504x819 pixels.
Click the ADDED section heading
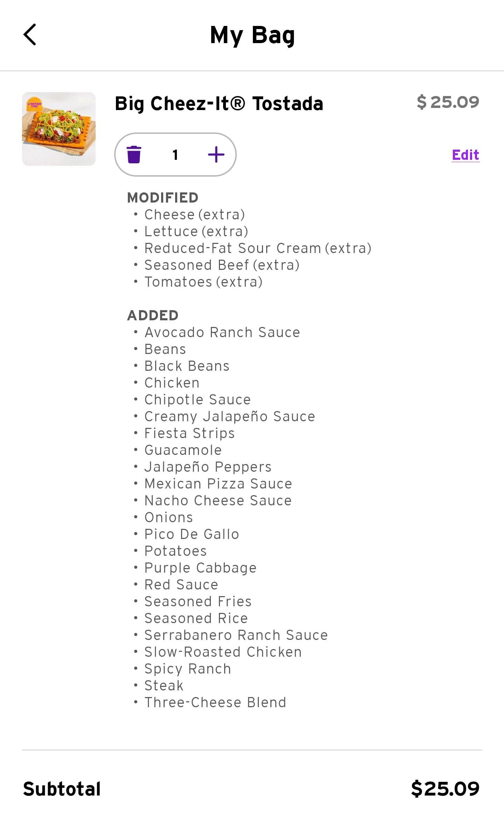[153, 315]
